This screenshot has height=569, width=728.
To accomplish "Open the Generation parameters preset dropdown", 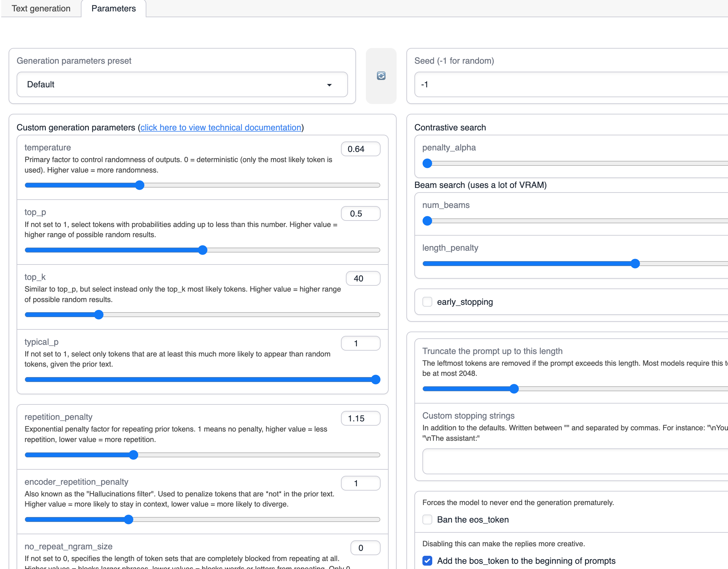I will coord(182,84).
